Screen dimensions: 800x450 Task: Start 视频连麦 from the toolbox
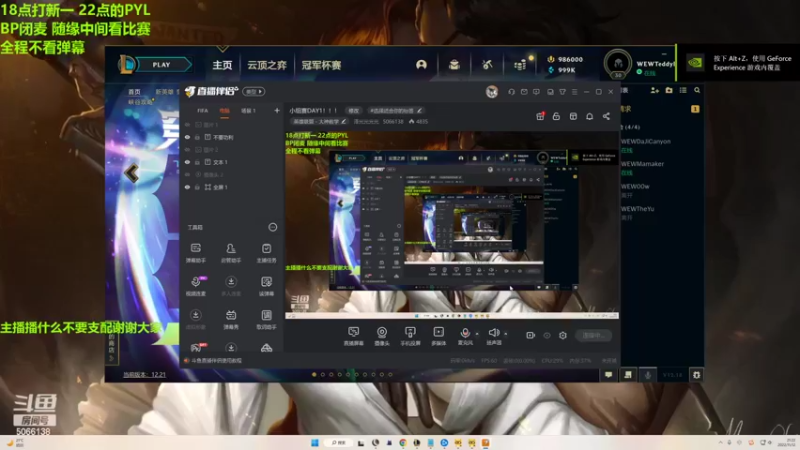point(195,286)
